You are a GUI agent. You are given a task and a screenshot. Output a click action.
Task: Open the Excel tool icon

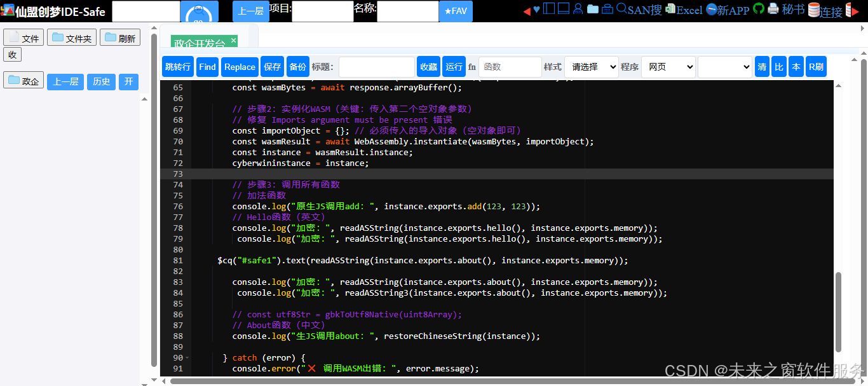[x=670, y=9]
